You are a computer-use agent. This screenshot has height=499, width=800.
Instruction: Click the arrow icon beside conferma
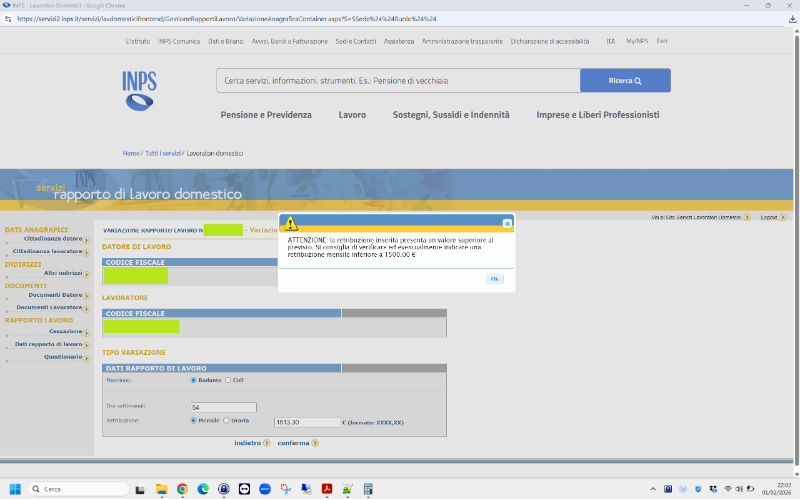click(x=315, y=443)
